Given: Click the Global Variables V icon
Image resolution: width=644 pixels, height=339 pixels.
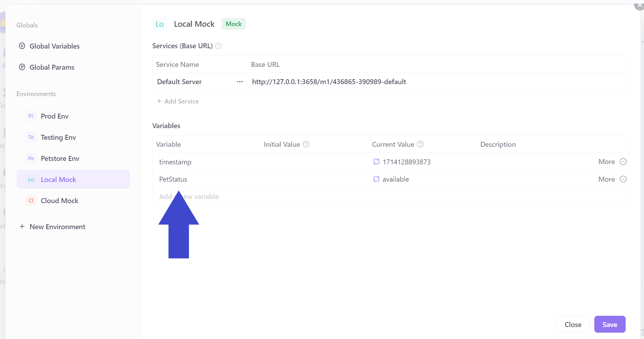Looking at the screenshot, I should [22, 46].
